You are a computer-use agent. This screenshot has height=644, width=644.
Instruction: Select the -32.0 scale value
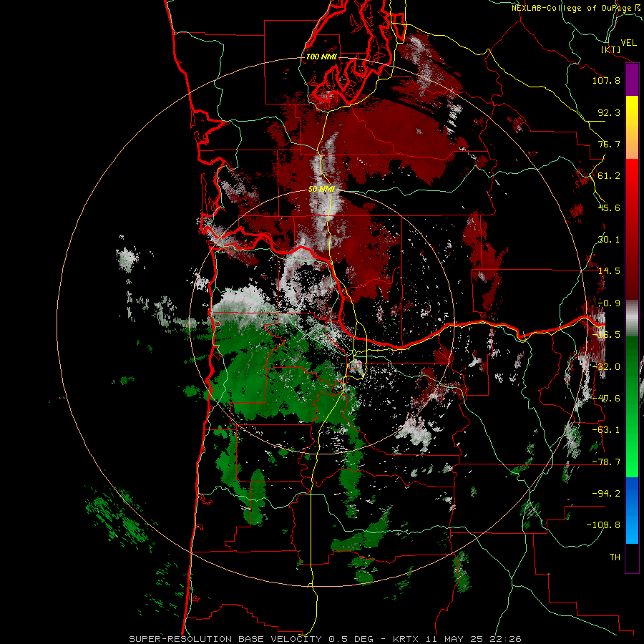(x=606, y=366)
